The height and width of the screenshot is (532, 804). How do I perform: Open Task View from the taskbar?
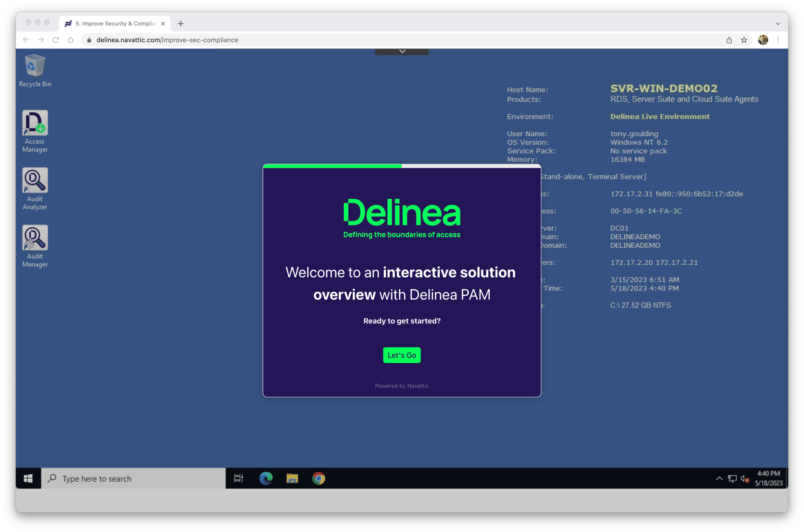(239, 478)
